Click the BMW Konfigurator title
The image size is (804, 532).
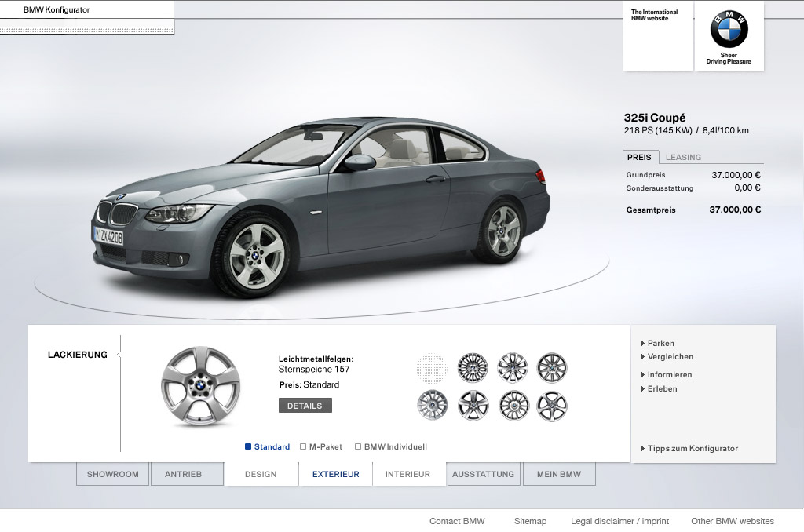[x=57, y=9]
